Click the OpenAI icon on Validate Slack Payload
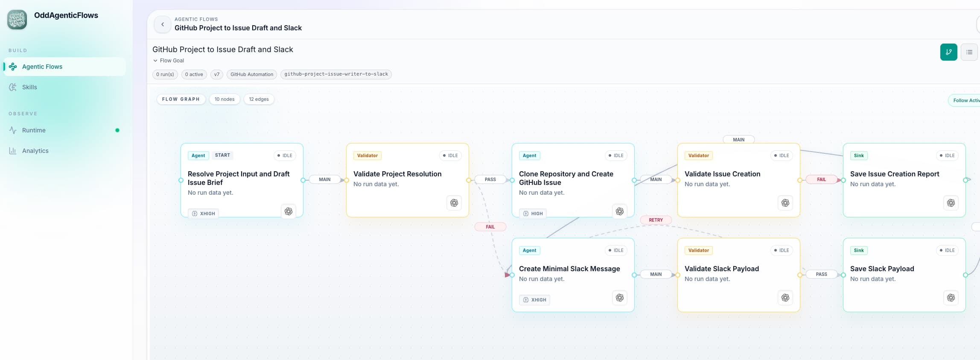Viewport: 980px width, 360px height. (x=785, y=298)
